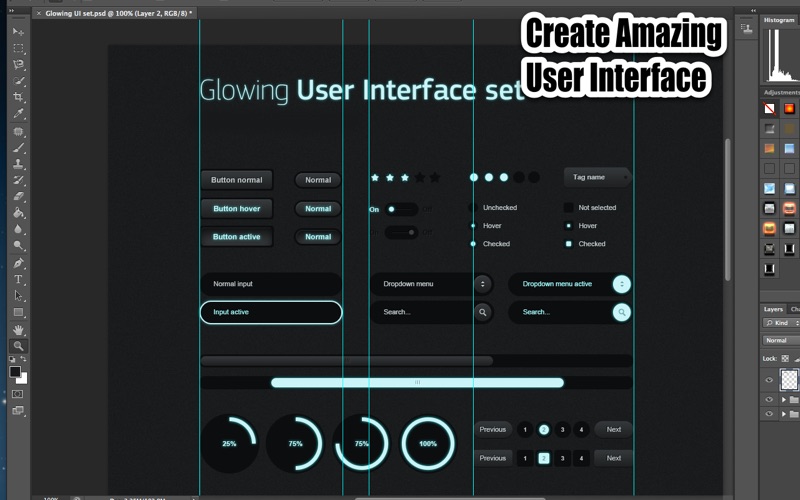The height and width of the screenshot is (500, 800).
Task: Click 'Dropdown menu active' on the canvas
Action: [569, 284]
